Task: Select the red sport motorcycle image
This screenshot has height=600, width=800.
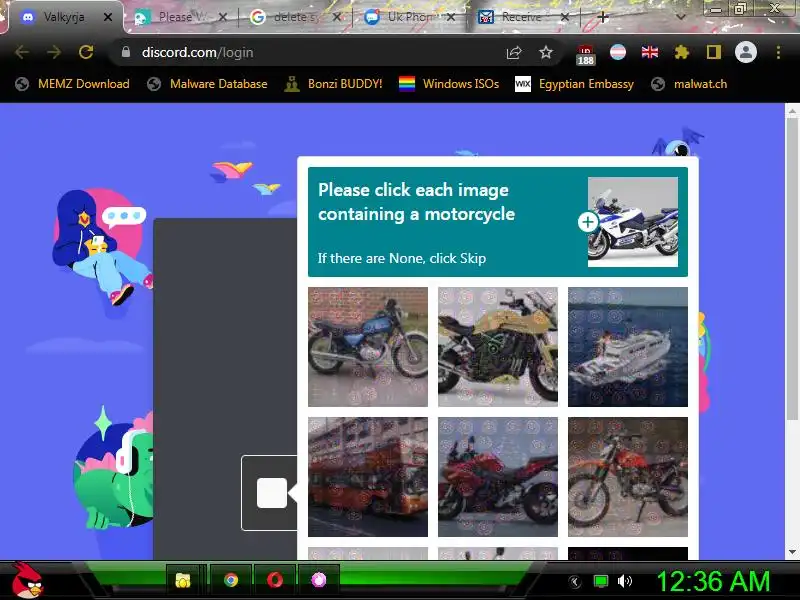Action: pyautogui.click(x=498, y=477)
